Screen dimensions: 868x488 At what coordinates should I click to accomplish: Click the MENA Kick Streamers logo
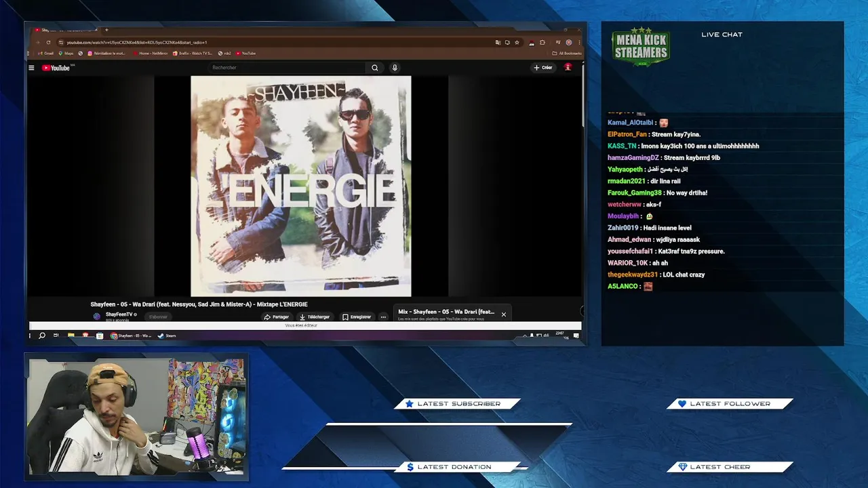pyautogui.click(x=641, y=47)
